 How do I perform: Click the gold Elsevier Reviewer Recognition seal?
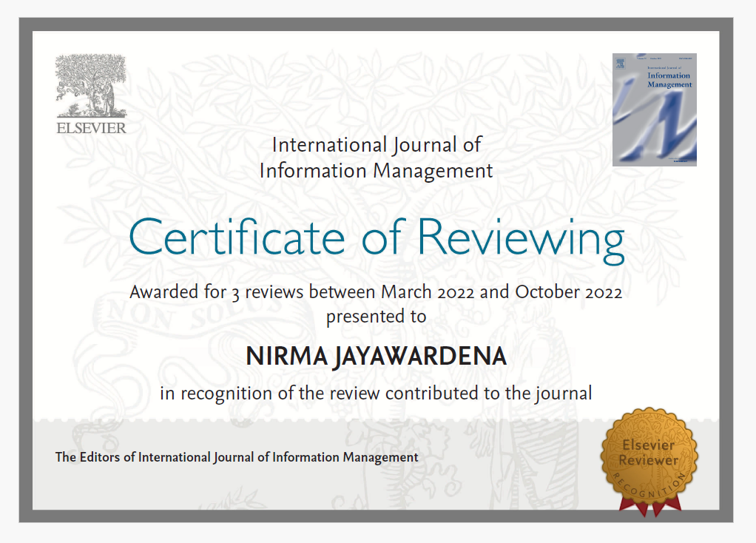click(649, 462)
